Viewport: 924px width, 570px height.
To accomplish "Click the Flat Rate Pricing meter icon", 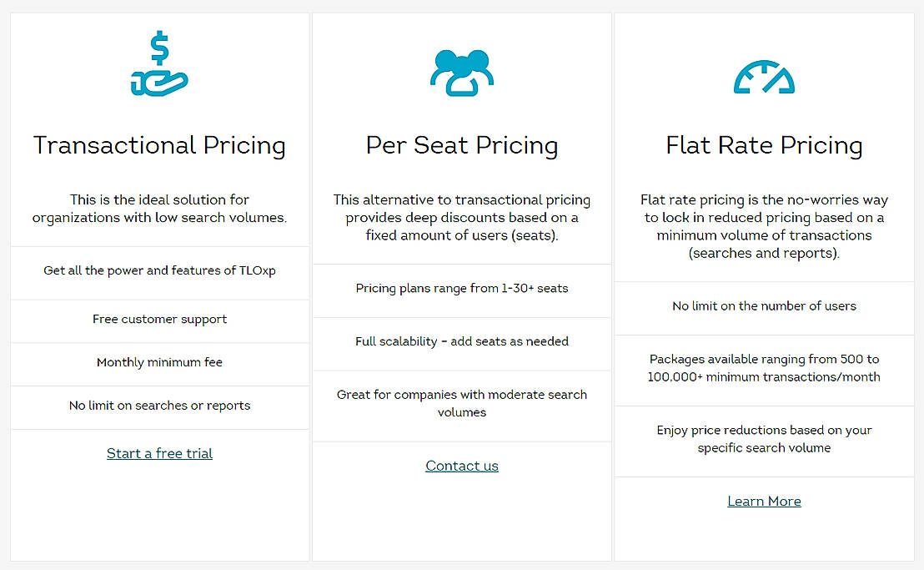I will [x=764, y=75].
